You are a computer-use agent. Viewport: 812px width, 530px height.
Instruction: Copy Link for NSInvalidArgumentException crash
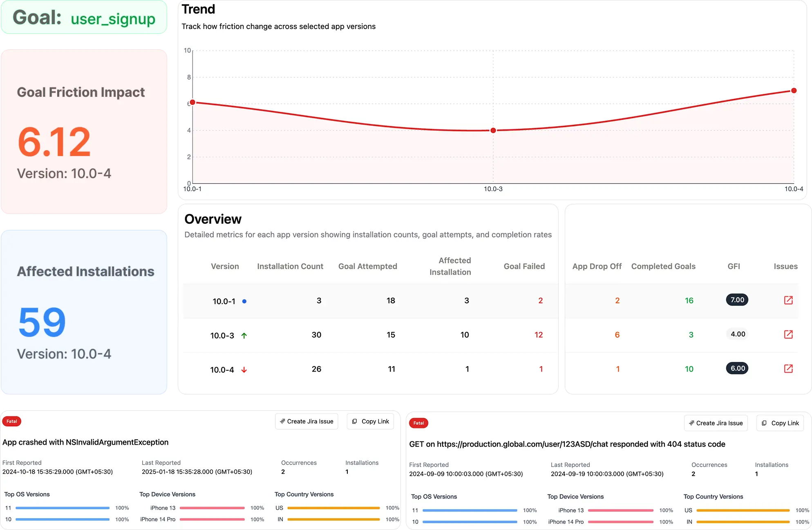click(370, 421)
